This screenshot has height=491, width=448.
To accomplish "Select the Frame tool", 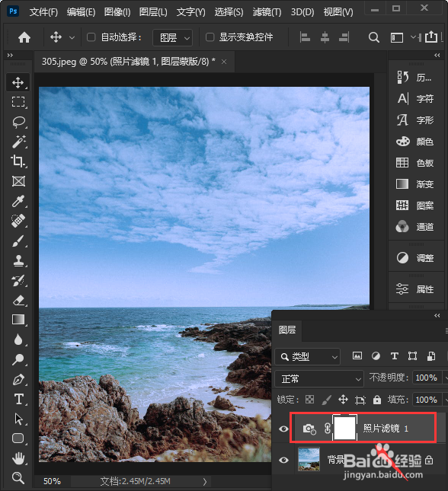I will pos(18,181).
